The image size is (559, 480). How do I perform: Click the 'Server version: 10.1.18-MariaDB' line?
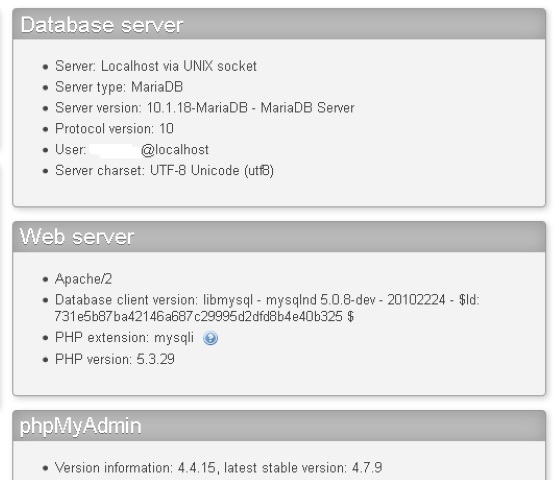pos(205,108)
